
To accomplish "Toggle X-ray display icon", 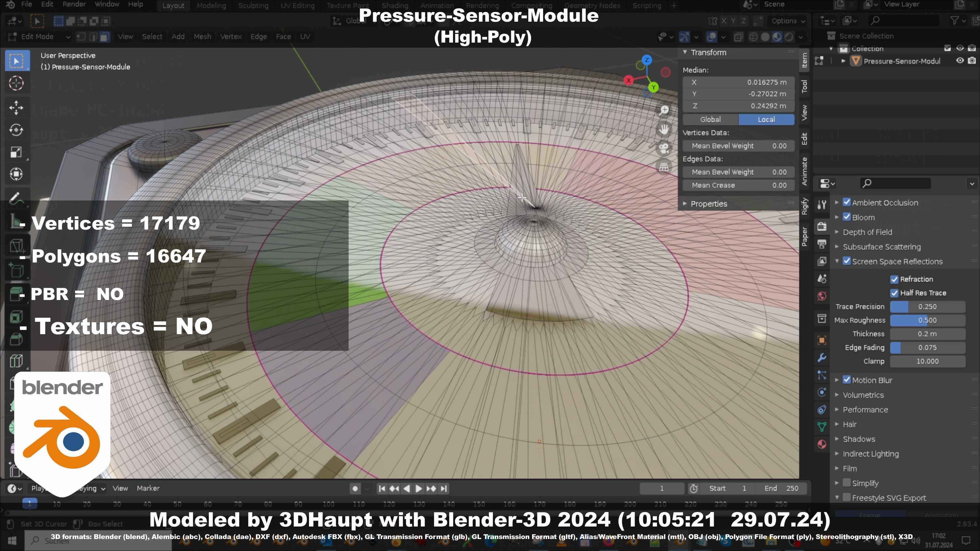I will point(738,37).
